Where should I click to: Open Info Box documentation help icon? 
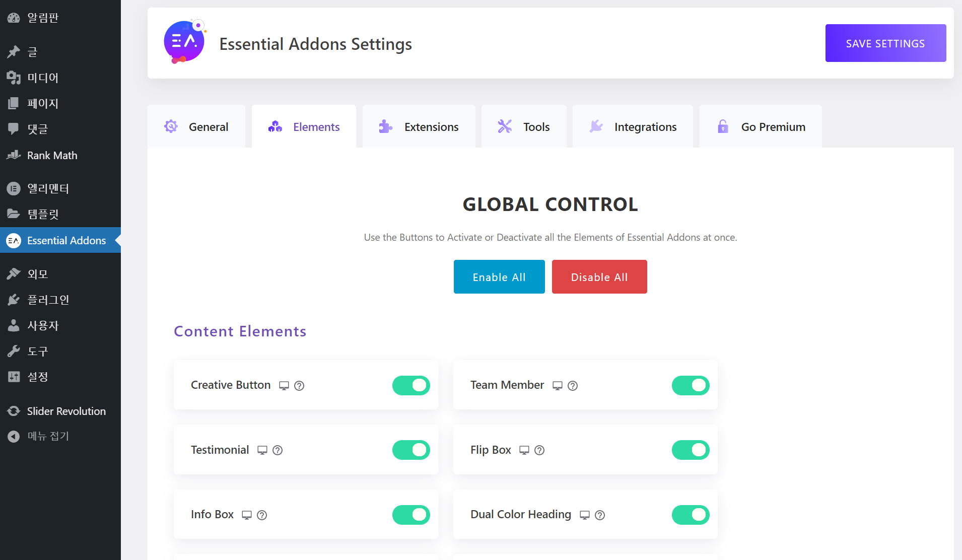262,515
